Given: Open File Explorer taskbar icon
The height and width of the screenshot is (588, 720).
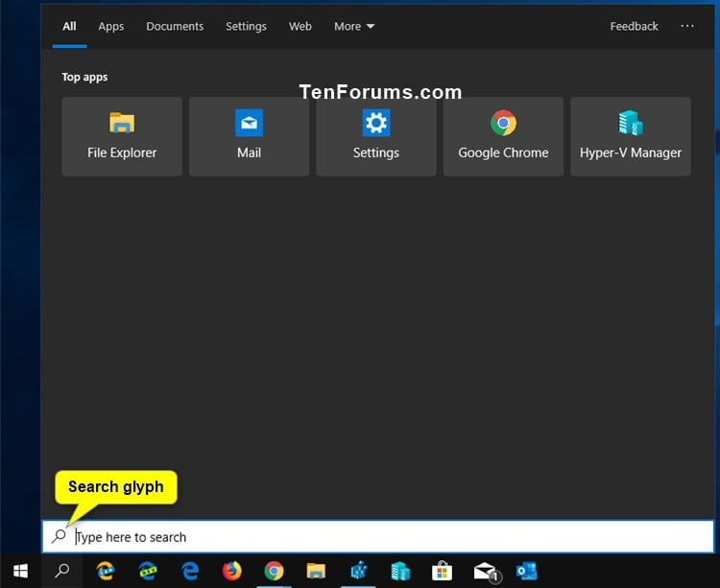Looking at the screenshot, I should coord(316,571).
